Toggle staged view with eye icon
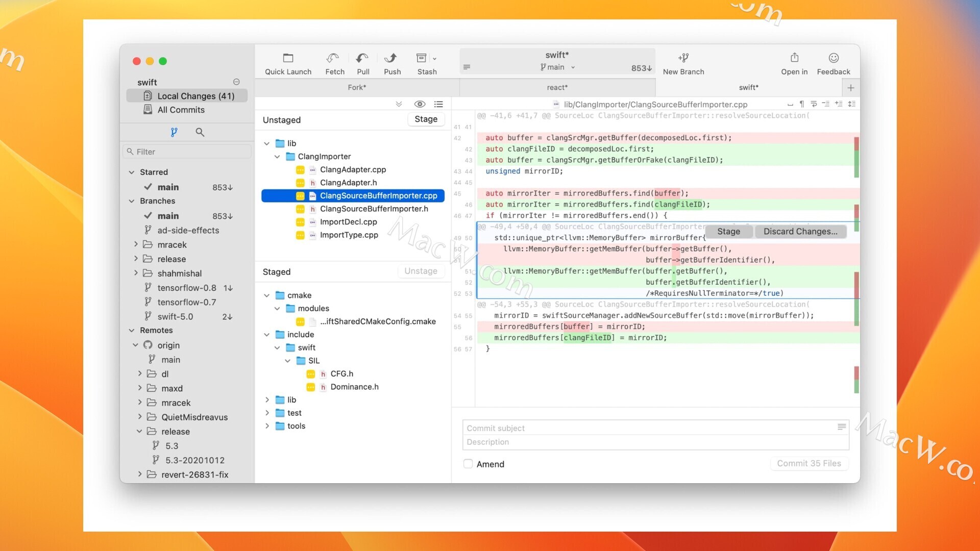This screenshot has width=980, height=551. pyautogui.click(x=420, y=104)
